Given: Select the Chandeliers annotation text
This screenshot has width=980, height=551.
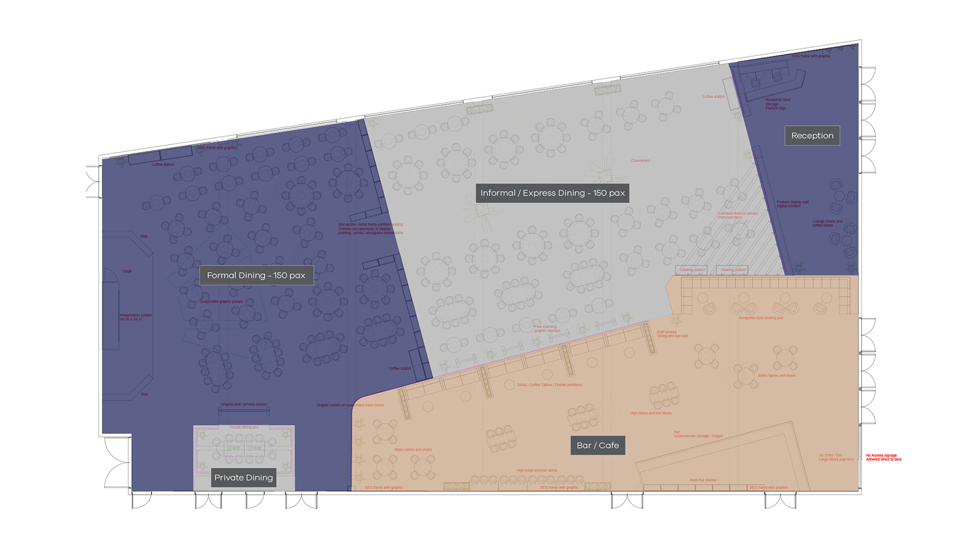Looking at the screenshot, I should (640, 161).
